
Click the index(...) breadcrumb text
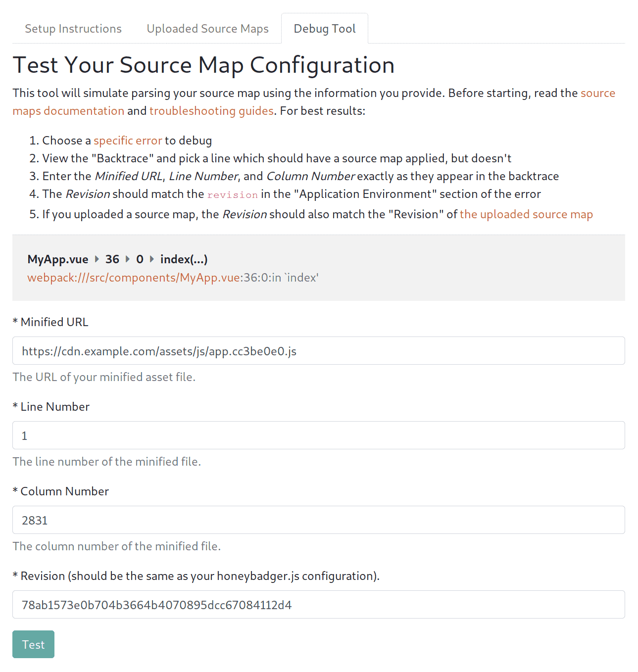coord(184,259)
